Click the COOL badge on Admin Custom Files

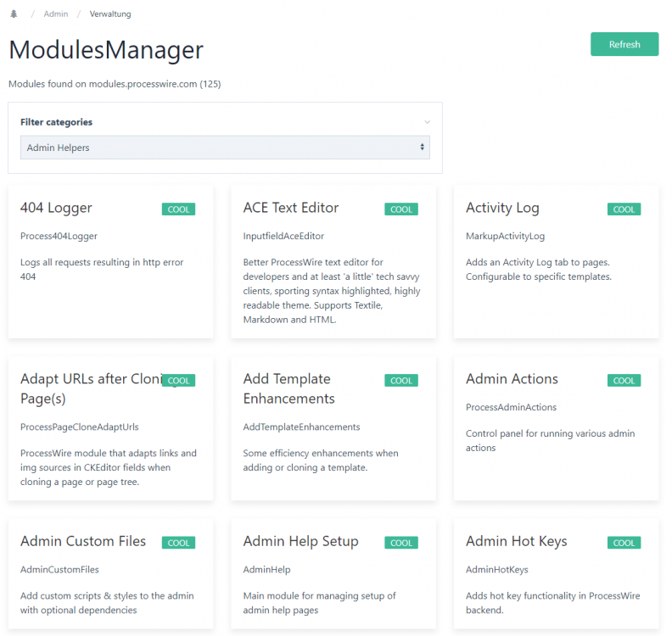178,543
